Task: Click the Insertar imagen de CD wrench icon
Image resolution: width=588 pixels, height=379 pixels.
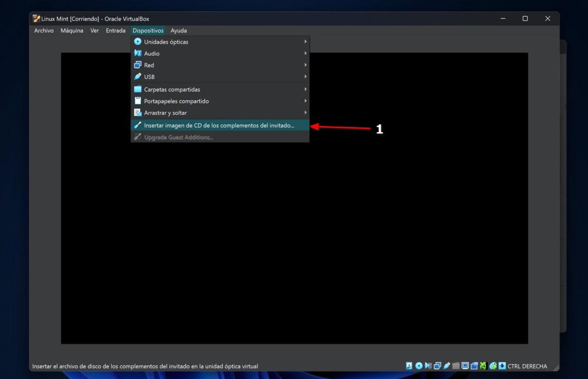Action: coord(138,125)
